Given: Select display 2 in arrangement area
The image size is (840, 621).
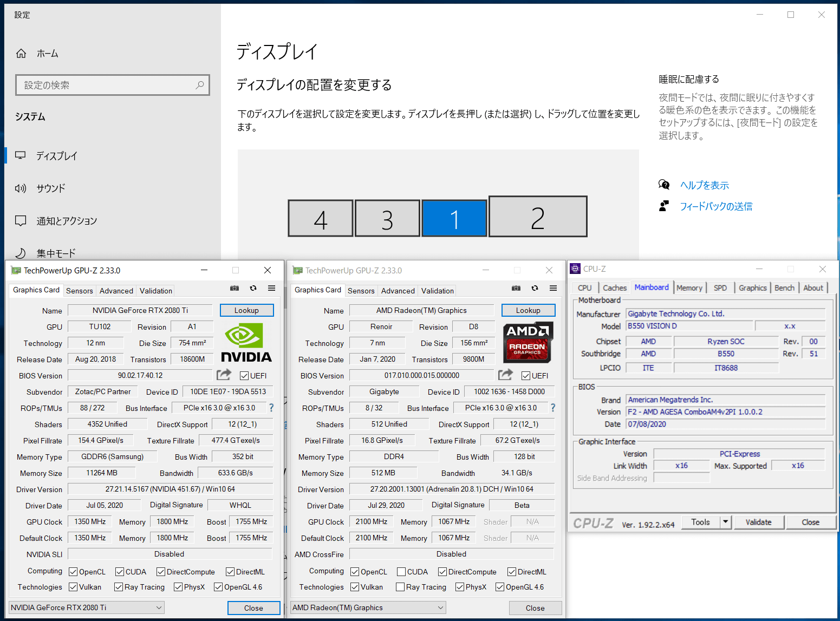Looking at the screenshot, I should click(x=538, y=217).
